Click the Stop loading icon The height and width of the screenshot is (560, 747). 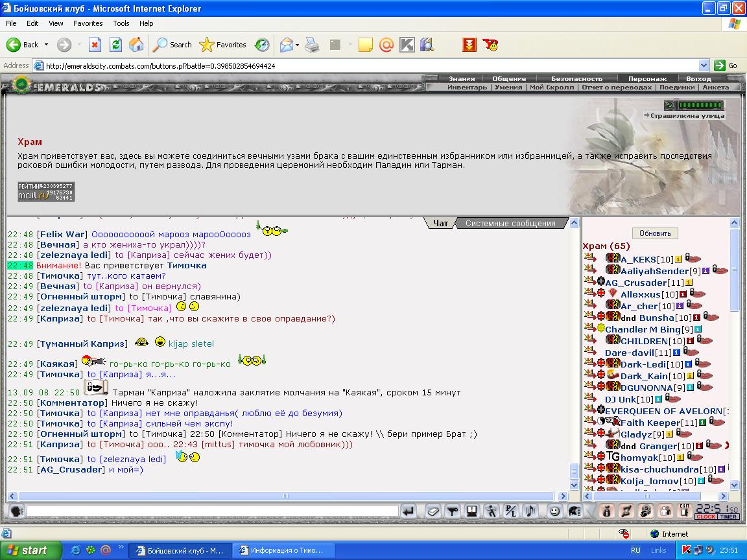tap(95, 45)
